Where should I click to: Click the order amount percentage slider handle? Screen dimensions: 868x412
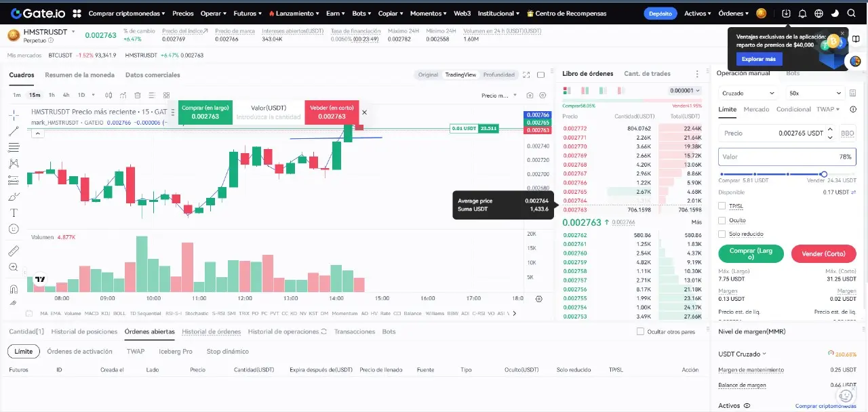(823, 174)
